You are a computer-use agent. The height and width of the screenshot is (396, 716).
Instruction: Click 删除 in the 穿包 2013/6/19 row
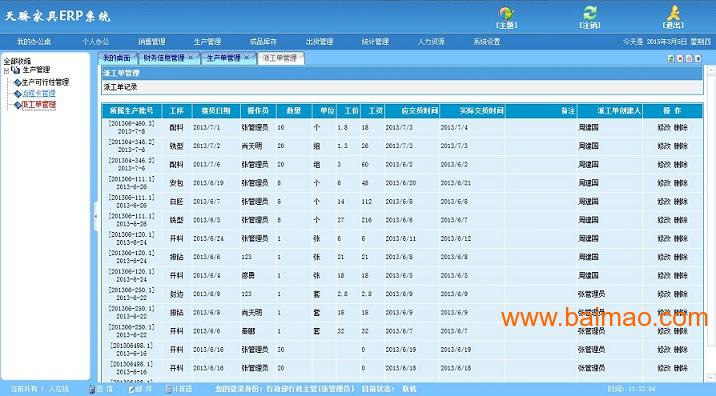[x=680, y=183]
